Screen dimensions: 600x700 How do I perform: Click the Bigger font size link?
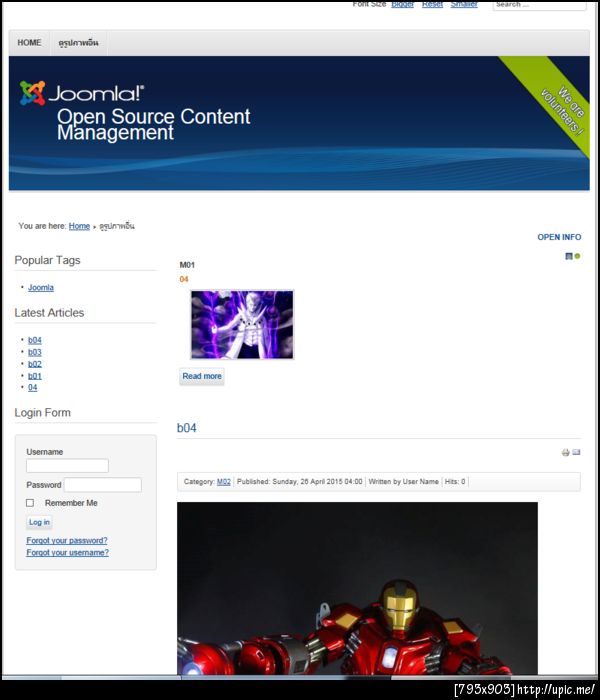coord(402,4)
